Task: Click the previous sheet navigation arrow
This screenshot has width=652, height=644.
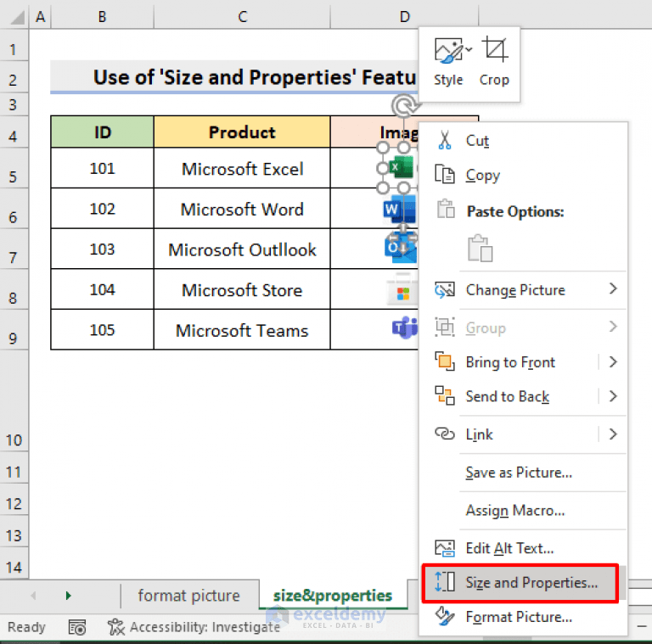Action: (33, 596)
